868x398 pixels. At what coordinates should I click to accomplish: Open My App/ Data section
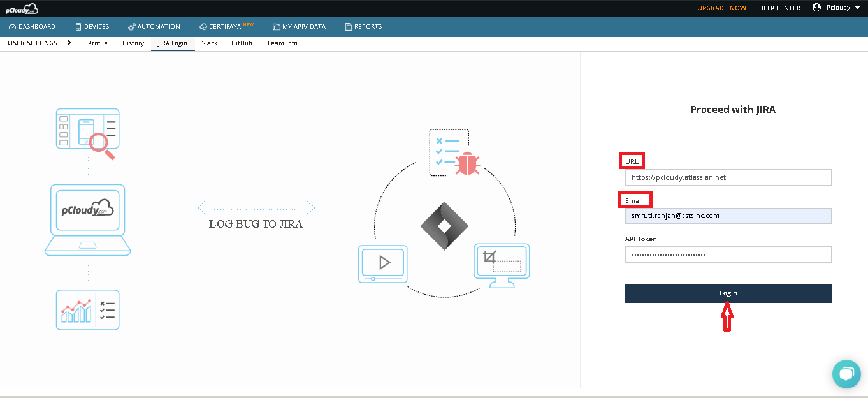click(x=299, y=27)
